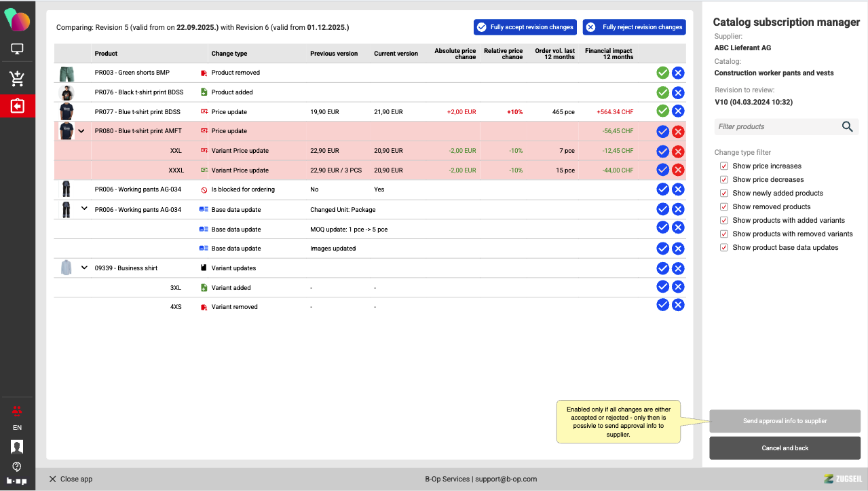
Task: Open the user profile sidebar icon
Action: point(17,447)
